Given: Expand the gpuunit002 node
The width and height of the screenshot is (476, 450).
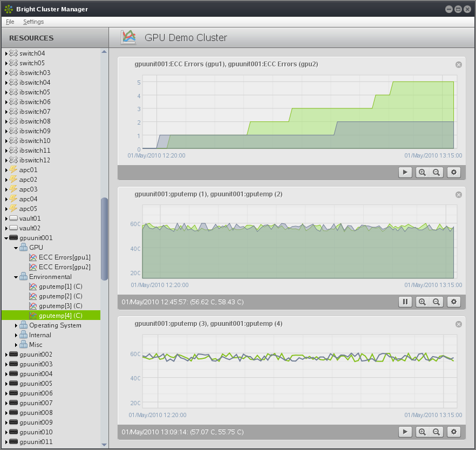Looking at the screenshot, I should pyautogui.click(x=6, y=354).
